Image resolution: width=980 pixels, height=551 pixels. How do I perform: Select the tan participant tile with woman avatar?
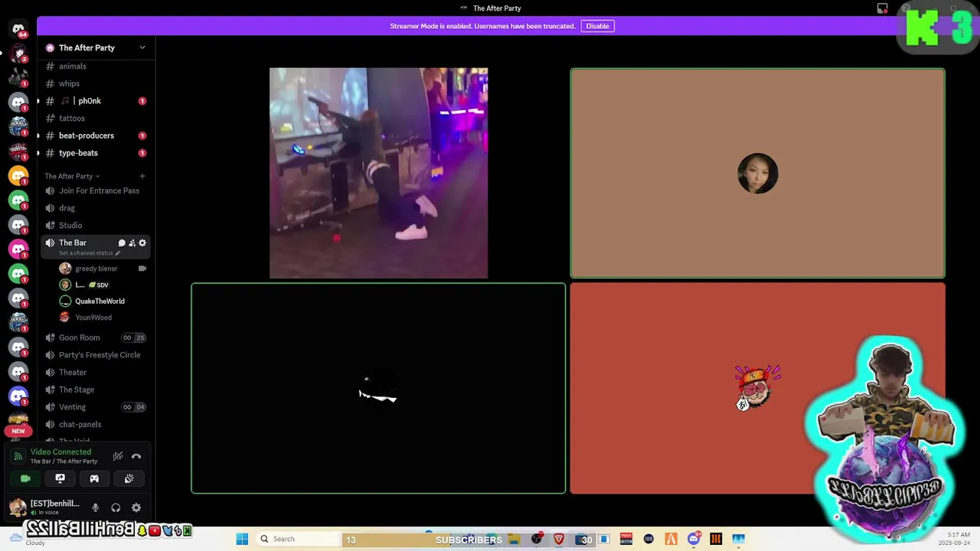(757, 173)
